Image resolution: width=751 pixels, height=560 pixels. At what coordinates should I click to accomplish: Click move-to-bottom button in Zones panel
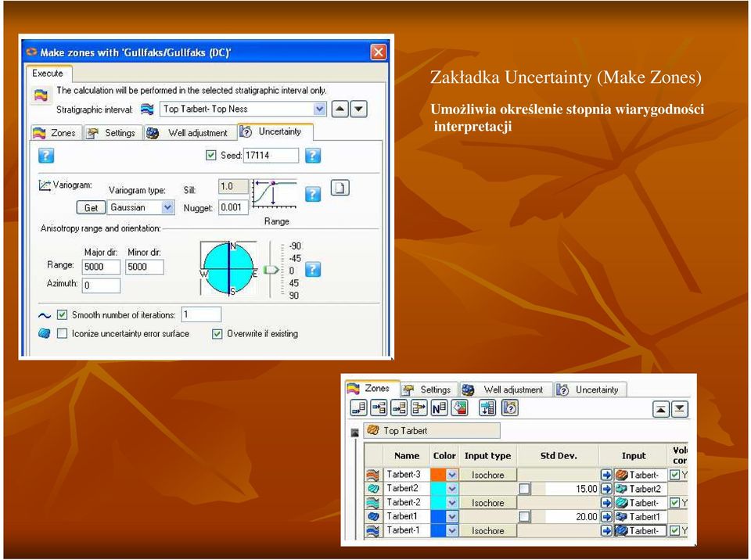680,409
